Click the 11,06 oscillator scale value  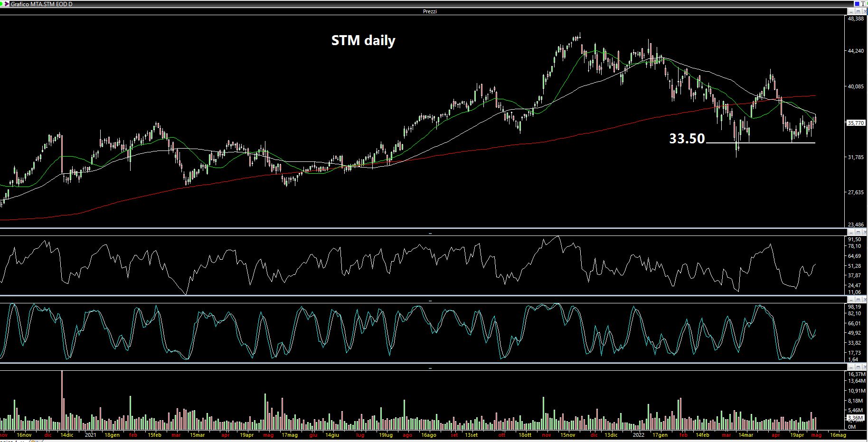pyautogui.click(x=855, y=292)
